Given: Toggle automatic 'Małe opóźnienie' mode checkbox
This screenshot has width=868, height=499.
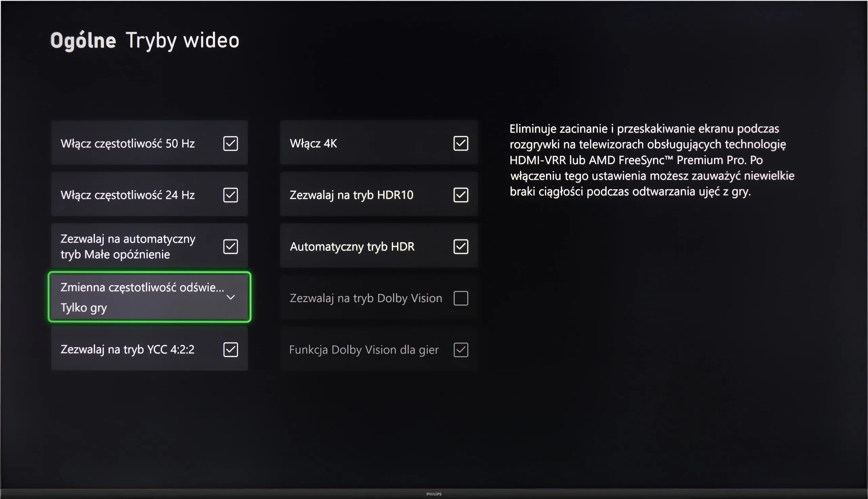Looking at the screenshot, I should 231,246.
